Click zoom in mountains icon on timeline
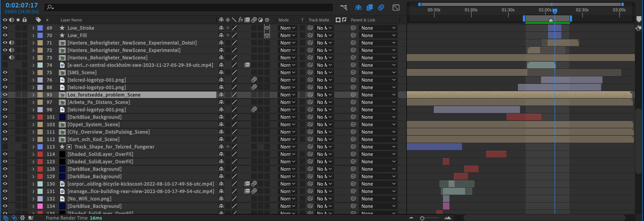The width and height of the screenshot is (644, 221). (448, 218)
